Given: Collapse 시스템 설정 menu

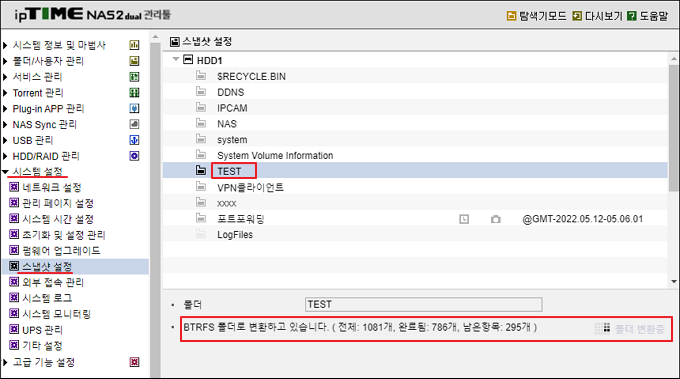Looking at the screenshot, I should point(5,172).
